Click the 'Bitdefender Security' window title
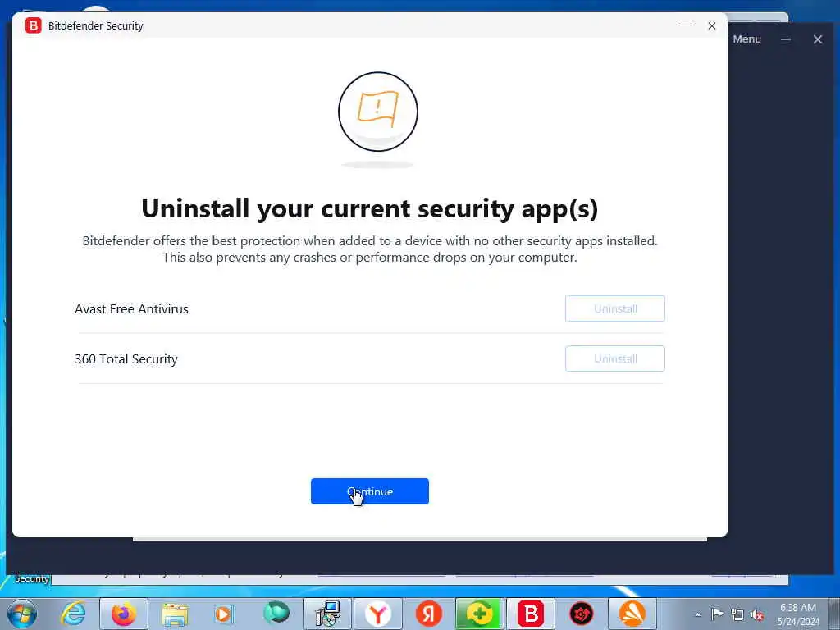Viewport: 840px width, 630px height. 95,25
